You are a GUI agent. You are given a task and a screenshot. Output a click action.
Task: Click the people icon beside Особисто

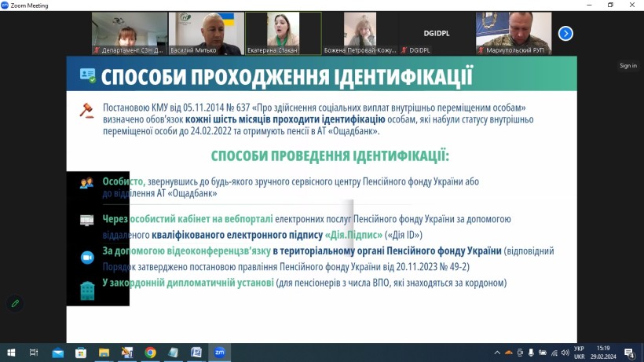pos(86,183)
